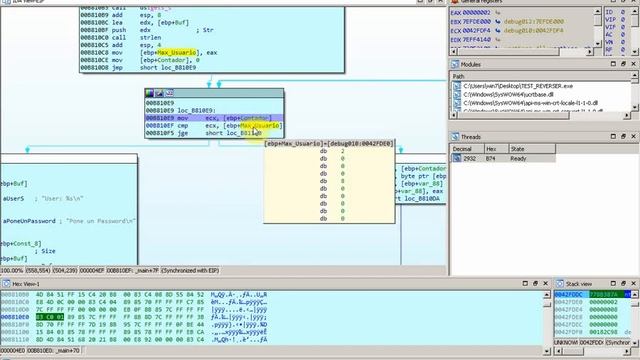Viewport: 640px width, 360px height.
Task: Click the registers list scroll-down arrow
Action: [598, 44]
